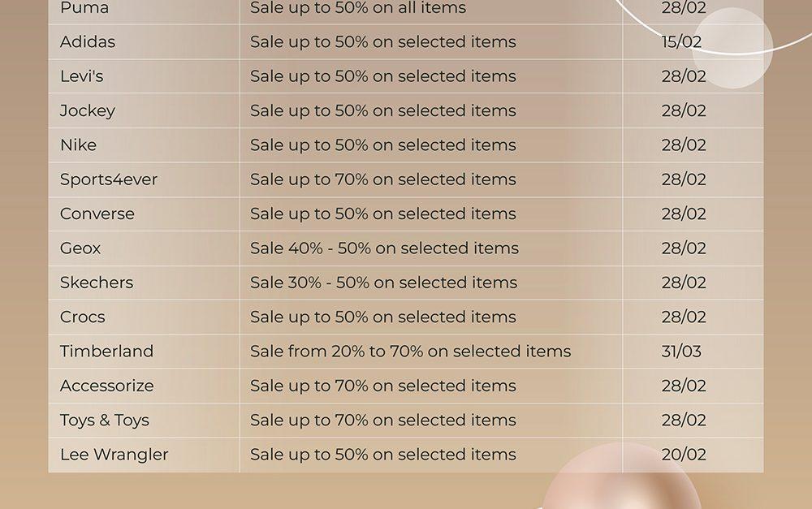Click Timberland sale 20% to 70% text
Screen dimensions: 812x509
click(x=411, y=351)
